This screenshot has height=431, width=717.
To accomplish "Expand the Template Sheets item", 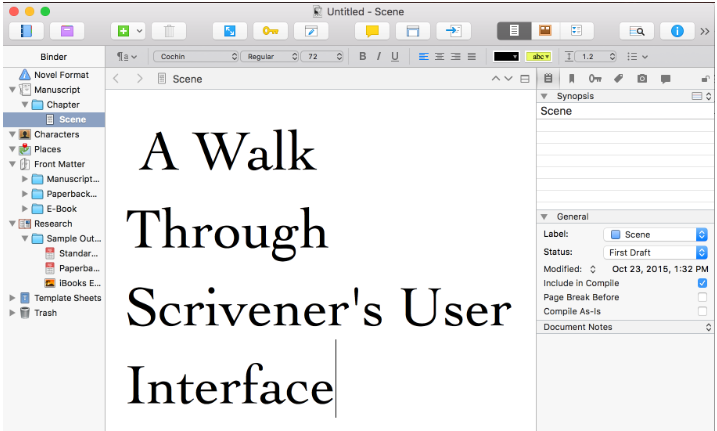I will (x=13, y=298).
